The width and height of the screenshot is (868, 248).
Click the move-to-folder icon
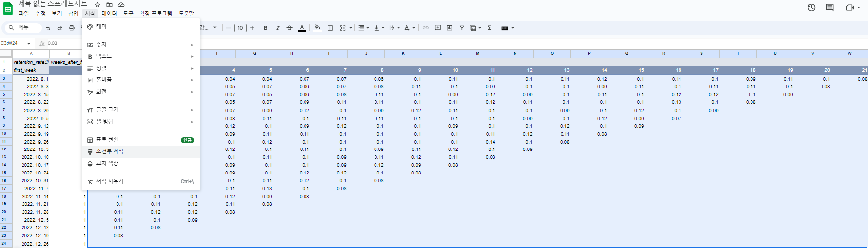[109, 4]
